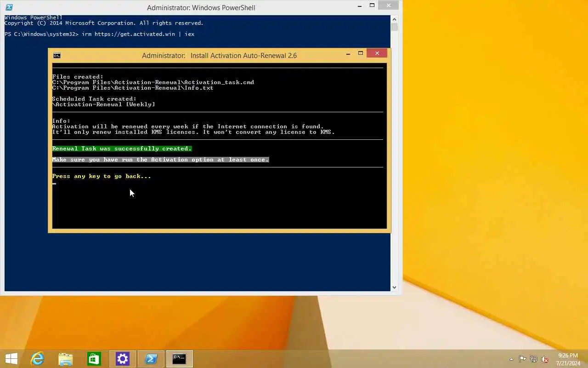The height and width of the screenshot is (368, 588).
Task: Click 'Renewal Task was successfully created.' message
Action: pyautogui.click(x=122, y=149)
